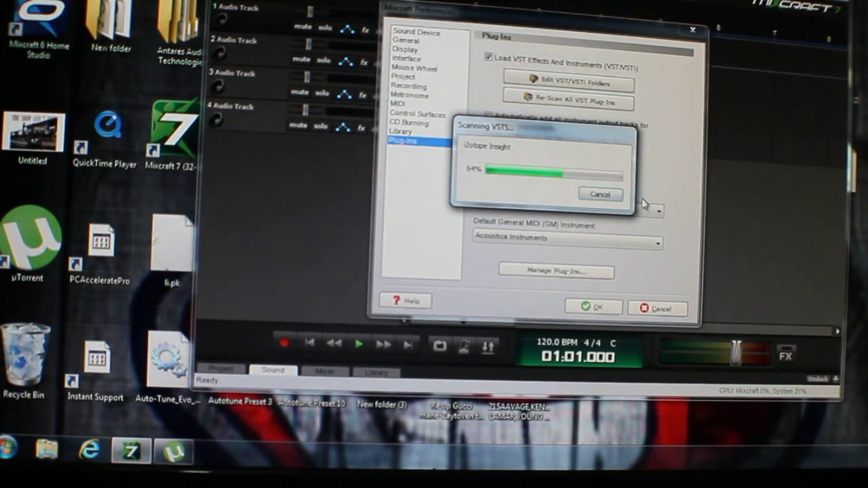The height and width of the screenshot is (488, 868).
Task: Cancel the Scanning VSTS progress dialog
Action: (600, 195)
